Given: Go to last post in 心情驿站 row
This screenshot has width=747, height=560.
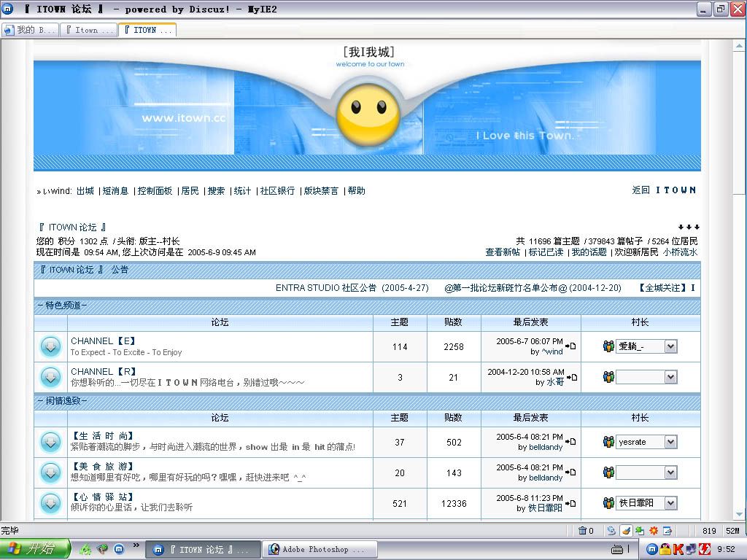Looking at the screenshot, I should tap(570, 503).
